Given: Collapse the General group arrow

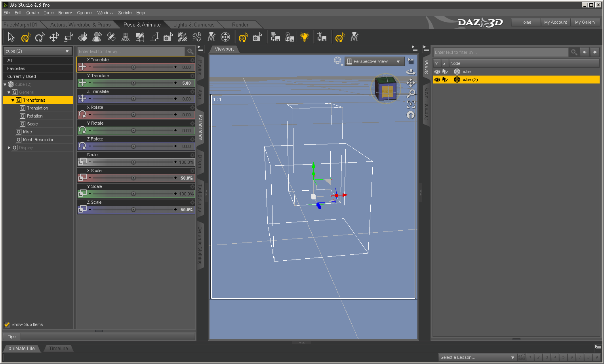Looking at the screenshot, I should pos(9,92).
